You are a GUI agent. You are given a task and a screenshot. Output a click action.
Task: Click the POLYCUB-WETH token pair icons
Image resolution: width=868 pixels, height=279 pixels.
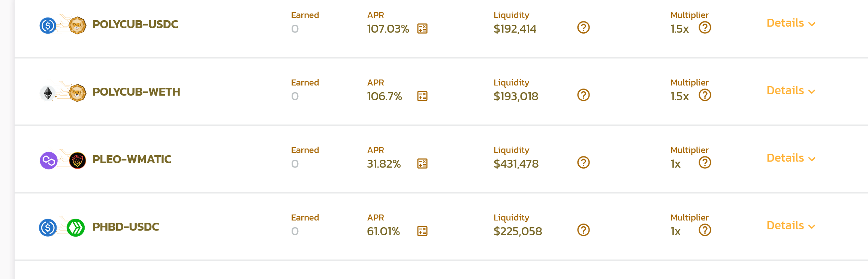click(x=63, y=92)
